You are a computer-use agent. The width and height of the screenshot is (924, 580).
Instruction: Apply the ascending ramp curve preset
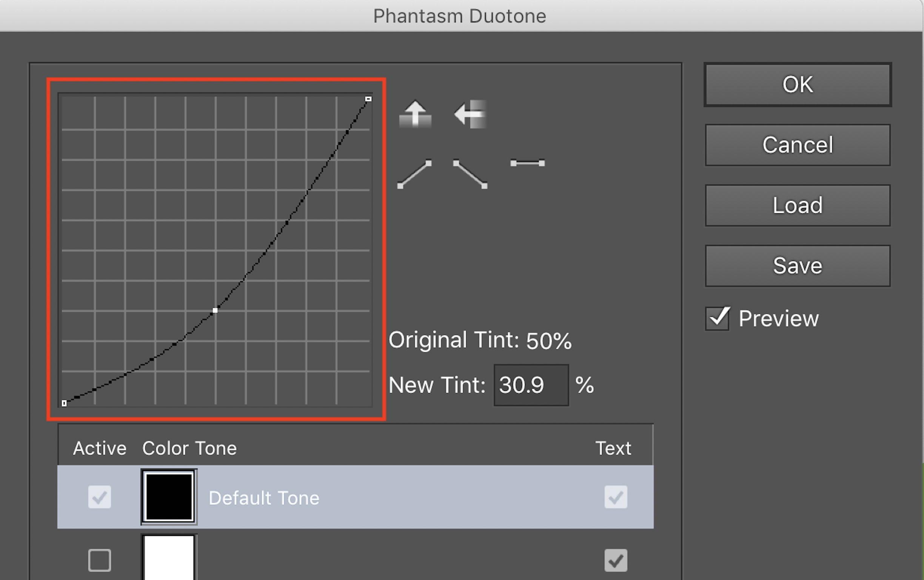(415, 174)
